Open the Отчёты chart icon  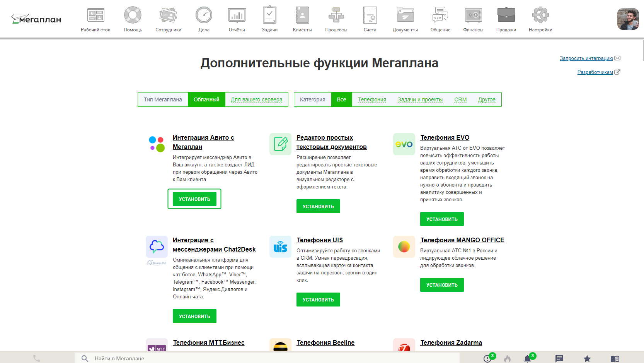[x=237, y=15]
